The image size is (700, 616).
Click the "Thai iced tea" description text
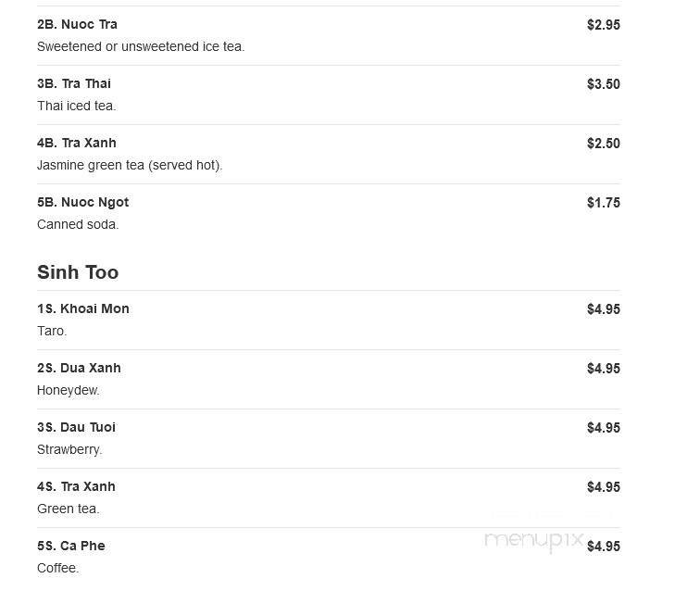[76, 106]
